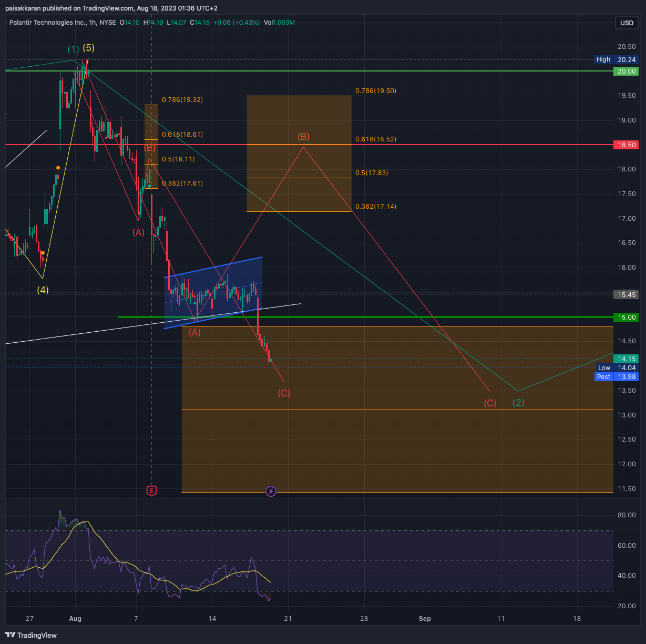This screenshot has height=644, width=646.
Task: Click the 40.00 level on the RSI scale
Action: point(626,576)
